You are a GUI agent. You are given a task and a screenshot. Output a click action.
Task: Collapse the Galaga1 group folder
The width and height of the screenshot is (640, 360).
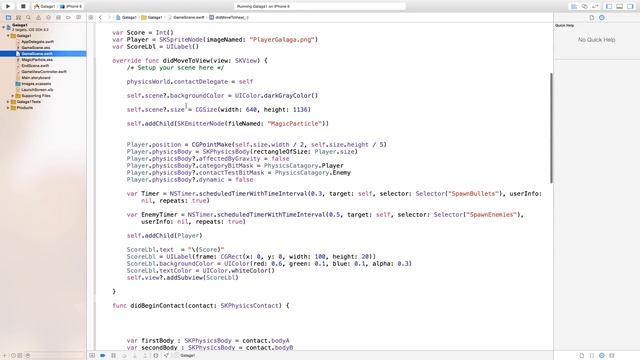click(x=8, y=36)
